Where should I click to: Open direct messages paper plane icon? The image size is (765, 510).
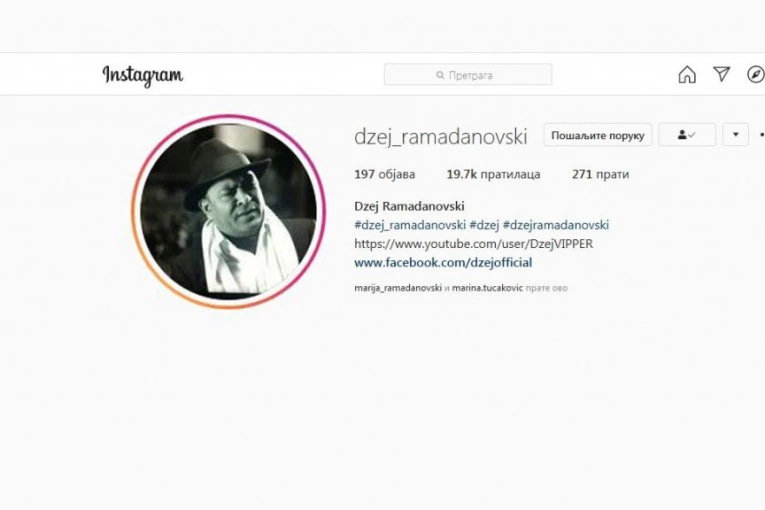pyautogui.click(x=722, y=74)
